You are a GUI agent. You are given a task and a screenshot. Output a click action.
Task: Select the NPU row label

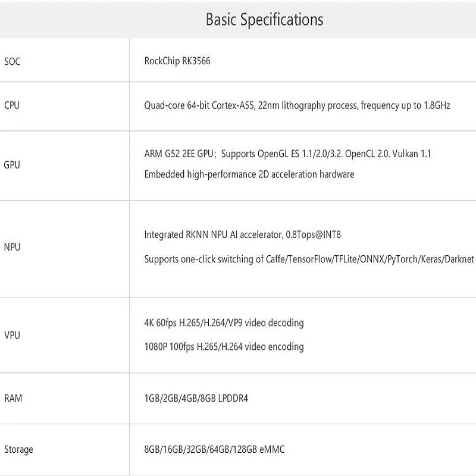click(x=12, y=247)
